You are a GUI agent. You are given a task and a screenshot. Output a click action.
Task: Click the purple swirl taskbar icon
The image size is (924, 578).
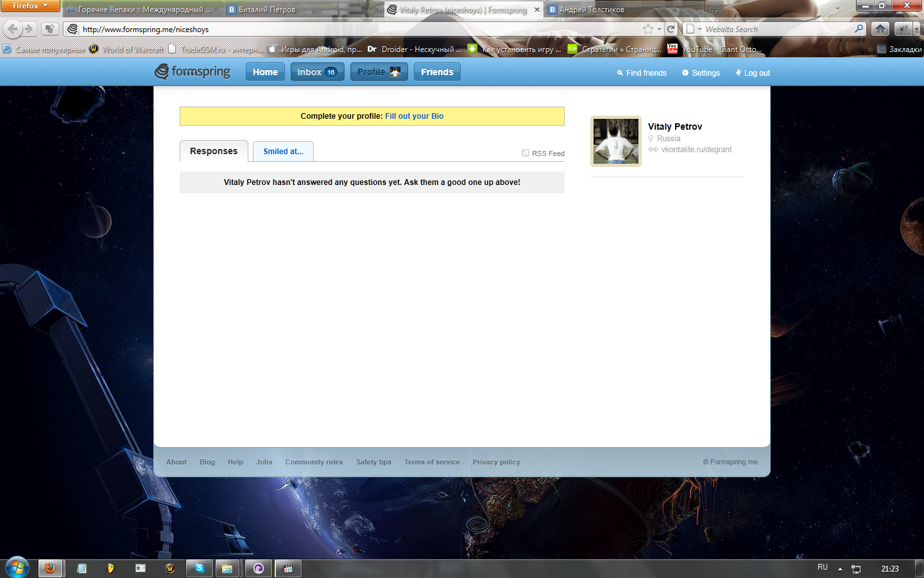[259, 568]
